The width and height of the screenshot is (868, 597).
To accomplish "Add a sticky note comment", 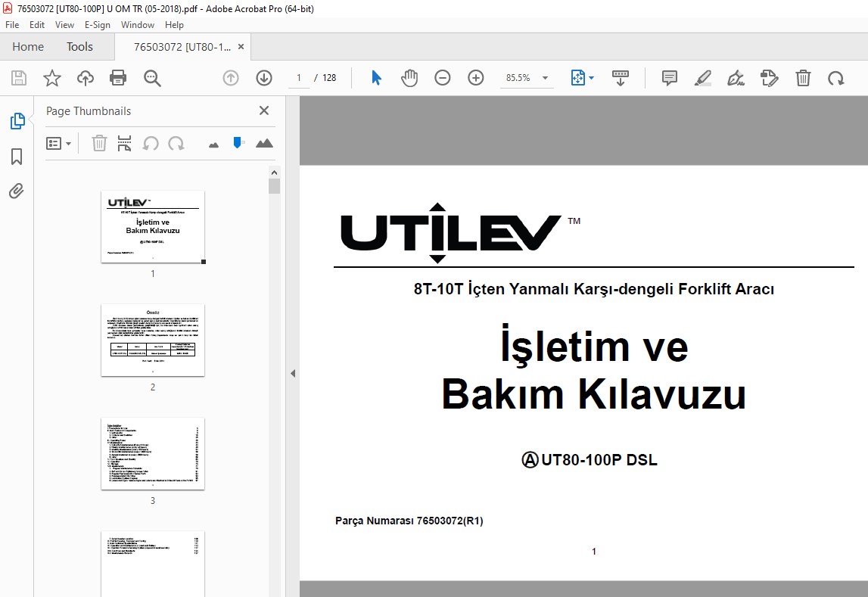I will pyautogui.click(x=669, y=78).
